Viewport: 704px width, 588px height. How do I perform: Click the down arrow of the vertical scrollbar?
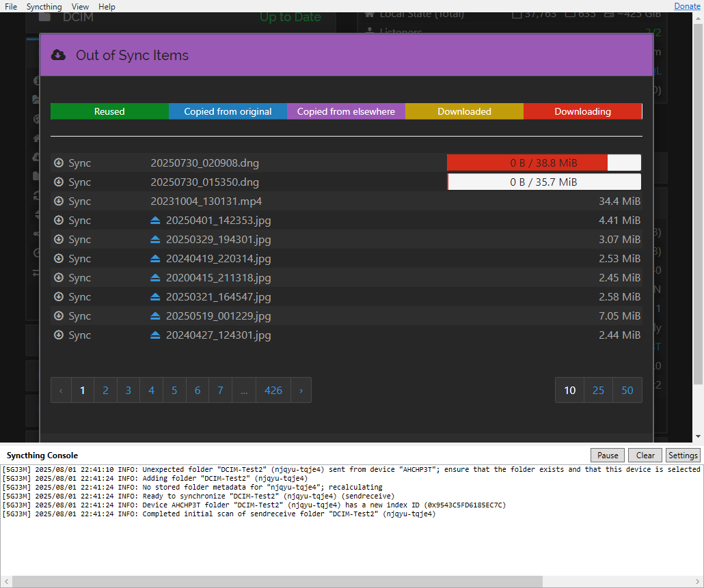698,436
